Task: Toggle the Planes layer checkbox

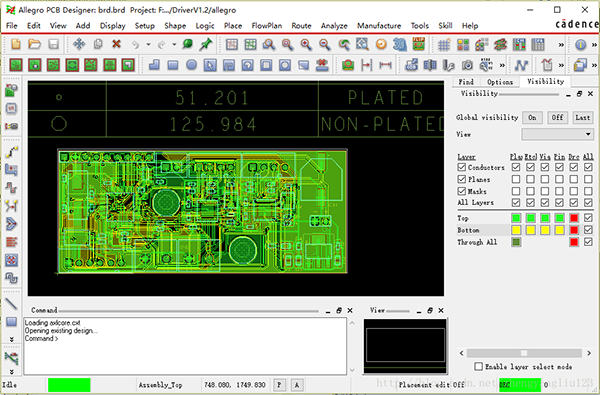Action: pos(461,179)
